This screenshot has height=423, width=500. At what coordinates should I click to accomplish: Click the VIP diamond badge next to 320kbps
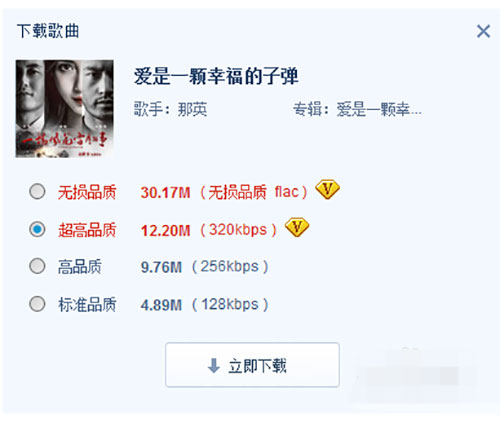coord(297,227)
